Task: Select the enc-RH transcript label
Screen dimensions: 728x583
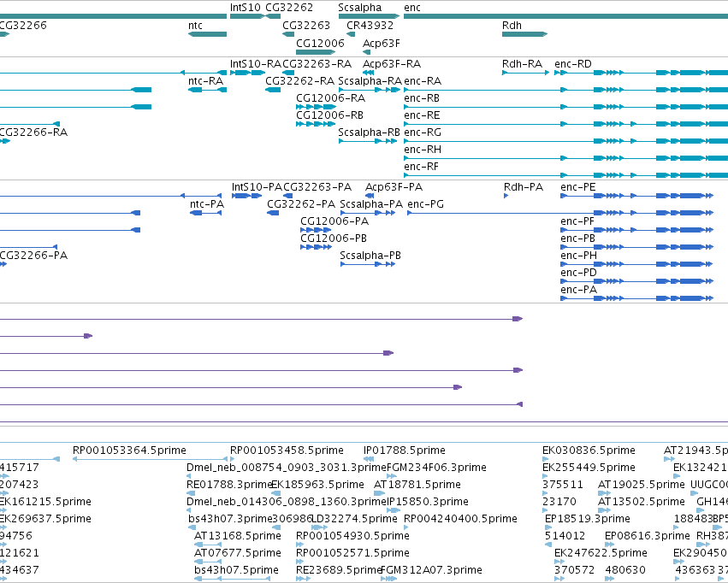Action: (423, 150)
